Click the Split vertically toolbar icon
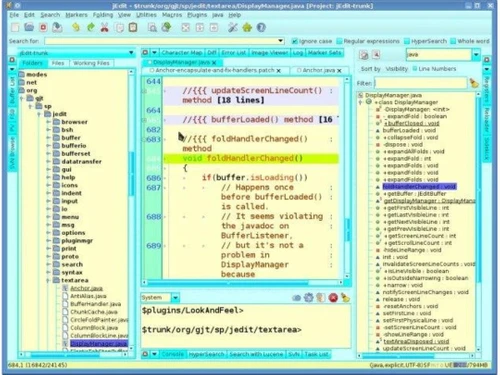Screen dimensions: 500x375 [214, 28]
